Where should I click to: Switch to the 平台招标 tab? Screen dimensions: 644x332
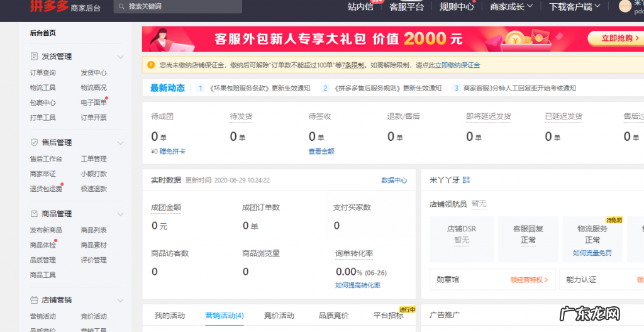[x=388, y=316]
